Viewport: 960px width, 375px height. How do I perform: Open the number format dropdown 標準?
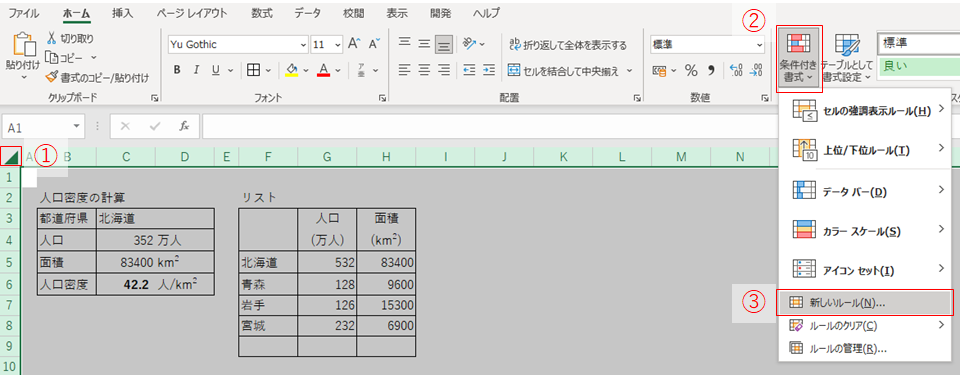(x=760, y=45)
